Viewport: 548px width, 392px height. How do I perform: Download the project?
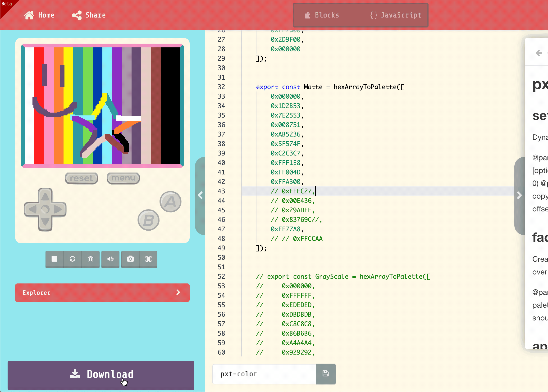coord(101,375)
